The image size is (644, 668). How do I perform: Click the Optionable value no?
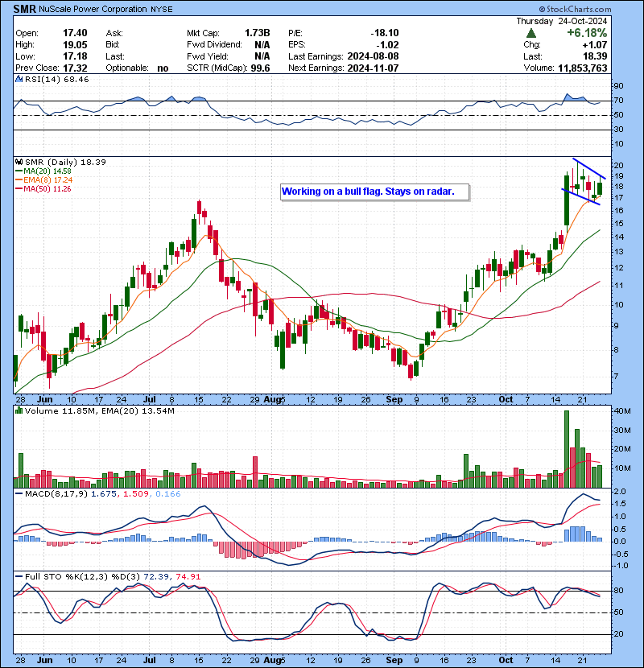(x=163, y=68)
